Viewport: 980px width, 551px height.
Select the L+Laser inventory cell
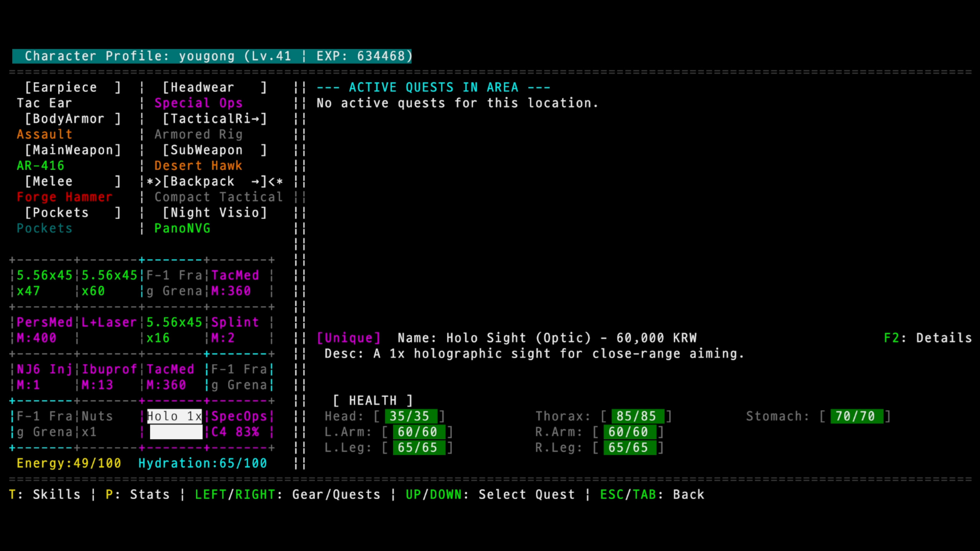point(109,330)
